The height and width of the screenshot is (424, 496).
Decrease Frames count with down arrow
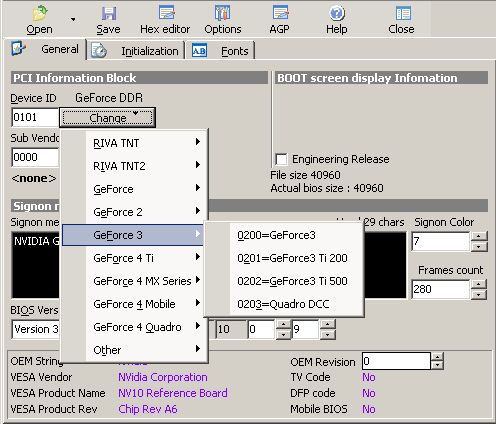[479, 295]
